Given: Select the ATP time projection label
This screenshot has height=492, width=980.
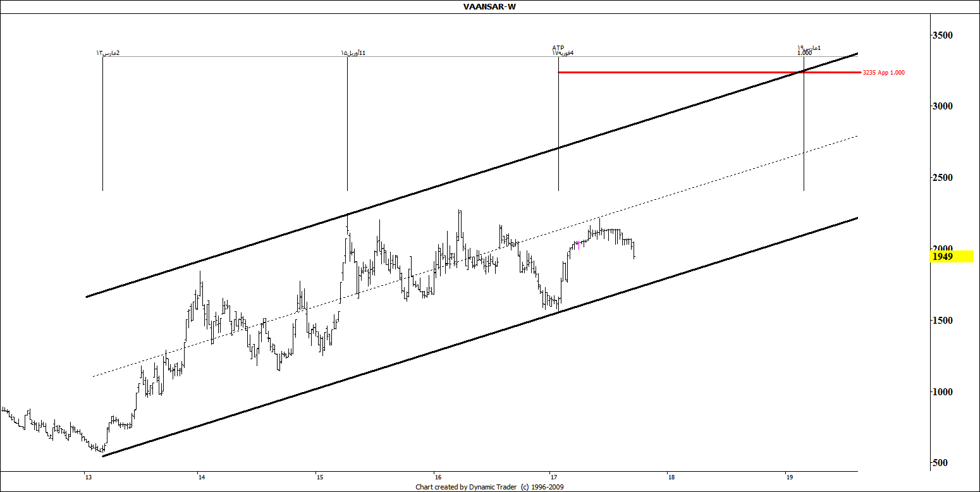Looking at the screenshot, I should point(558,48).
